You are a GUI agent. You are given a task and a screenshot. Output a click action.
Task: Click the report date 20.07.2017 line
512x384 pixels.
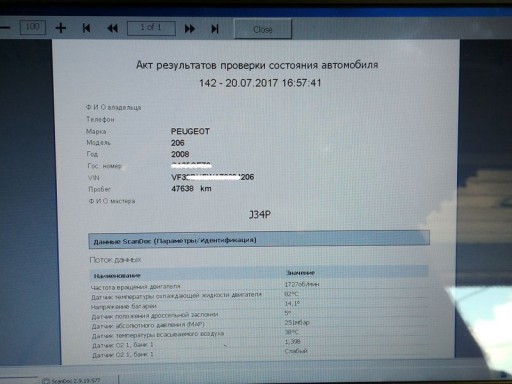pos(260,83)
